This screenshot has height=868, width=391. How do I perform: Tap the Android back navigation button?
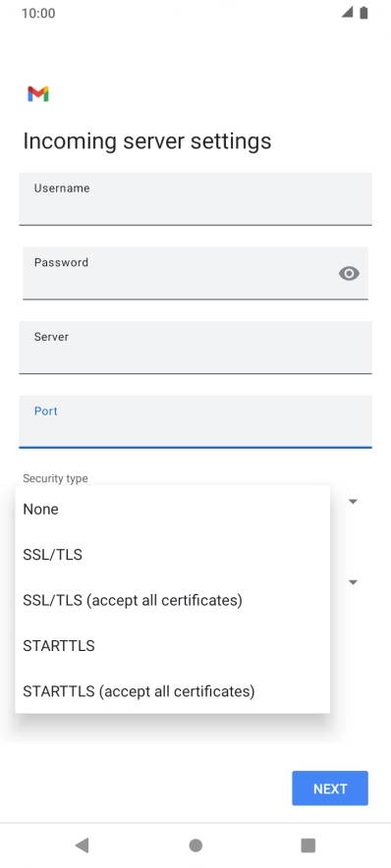tap(82, 845)
